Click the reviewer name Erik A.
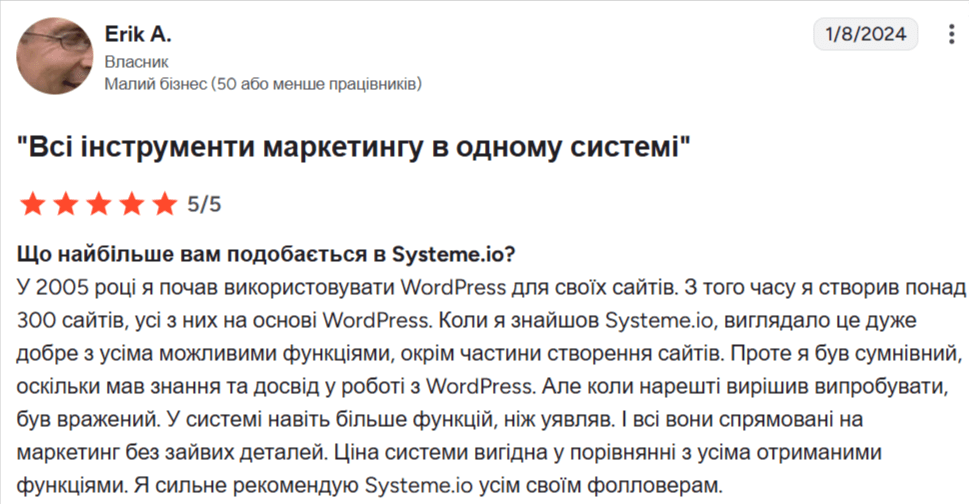This screenshot has height=504, width=969. click(138, 34)
